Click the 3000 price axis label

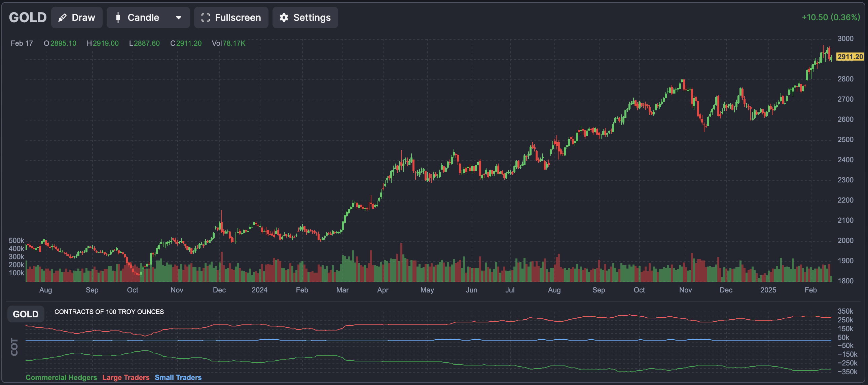point(845,38)
